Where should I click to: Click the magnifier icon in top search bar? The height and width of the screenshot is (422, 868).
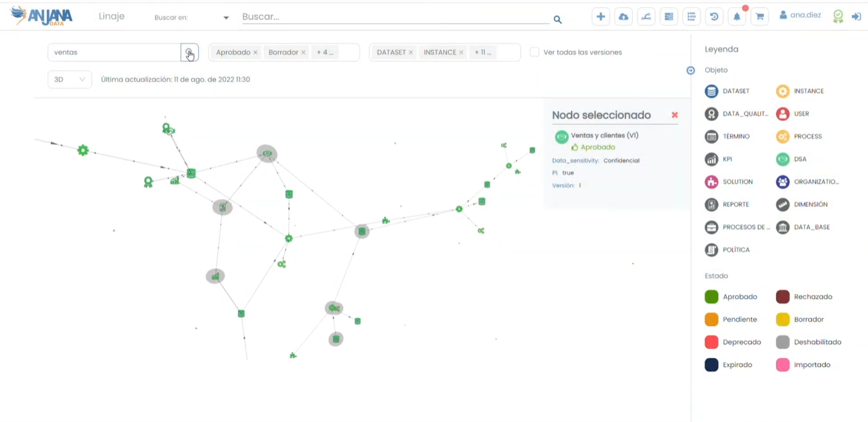point(557,20)
